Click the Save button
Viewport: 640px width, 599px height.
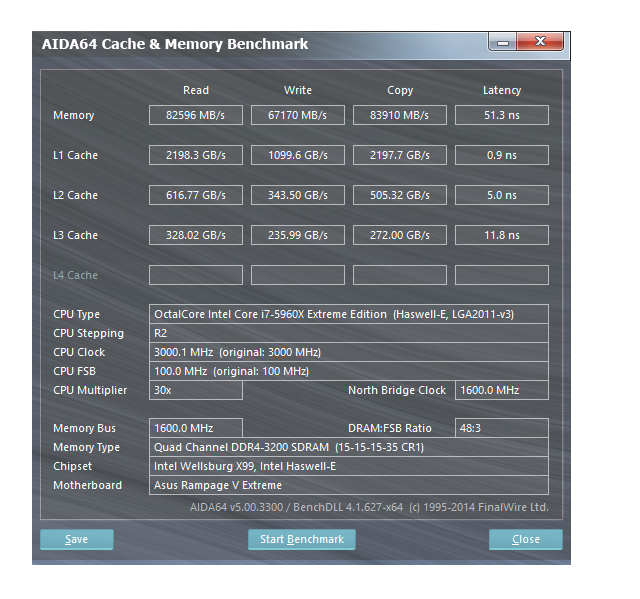[x=77, y=539]
